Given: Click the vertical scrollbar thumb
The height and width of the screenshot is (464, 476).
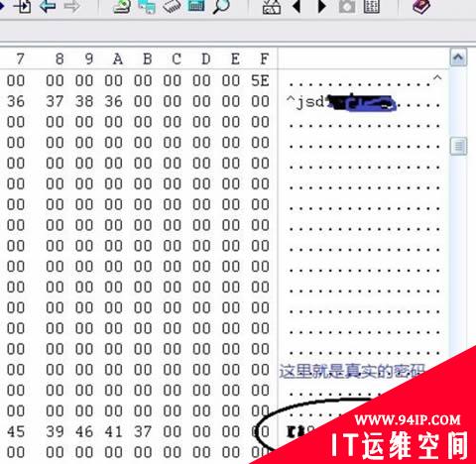Looking at the screenshot, I should (x=458, y=147).
